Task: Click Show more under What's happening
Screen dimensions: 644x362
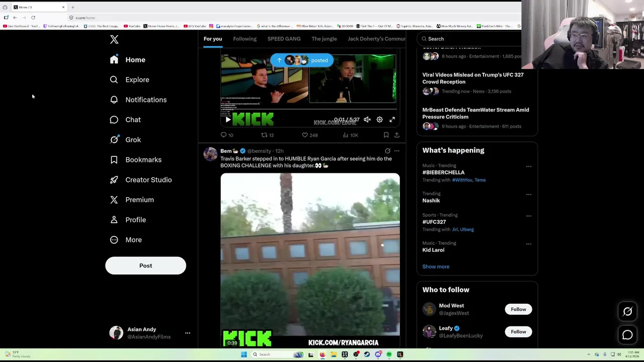Action: pos(436,266)
